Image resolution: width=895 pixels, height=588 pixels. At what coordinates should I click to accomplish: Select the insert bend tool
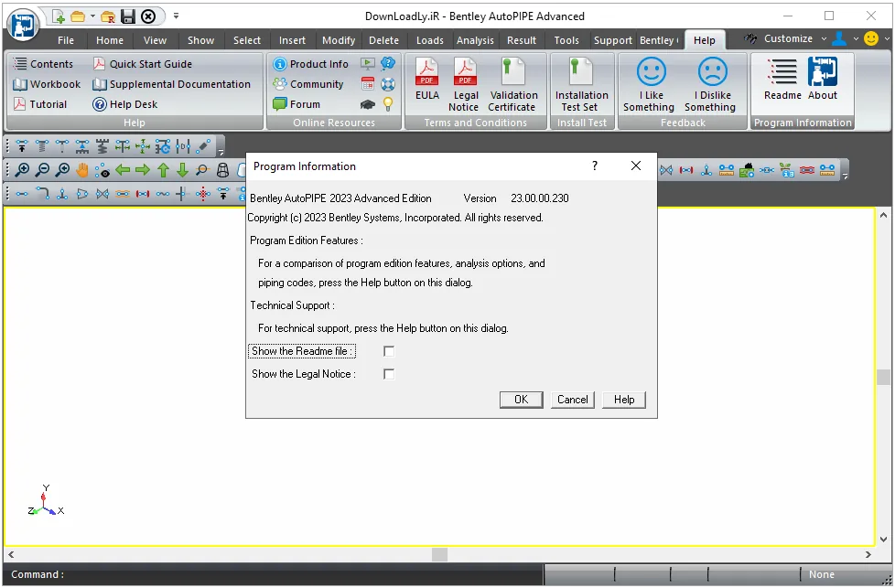(42, 194)
